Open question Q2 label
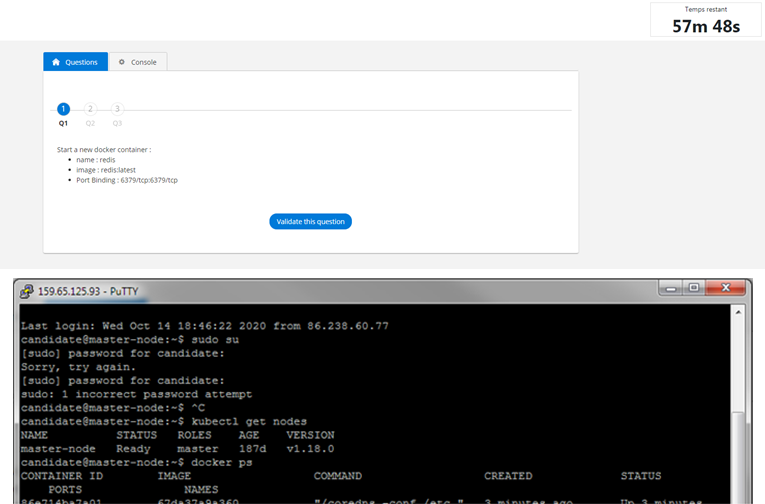 point(90,123)
